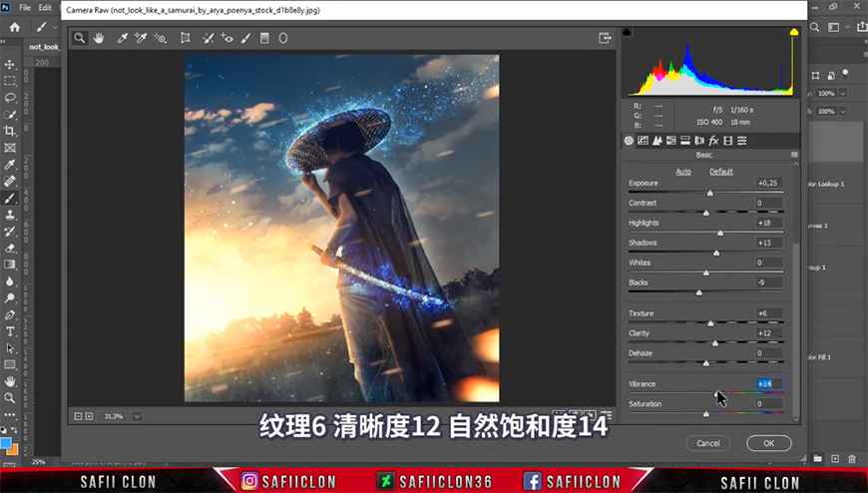This screenshot has height=493, width=868.
Task: Select the Eyedropper tool in Photoshop
Action: 10,165
